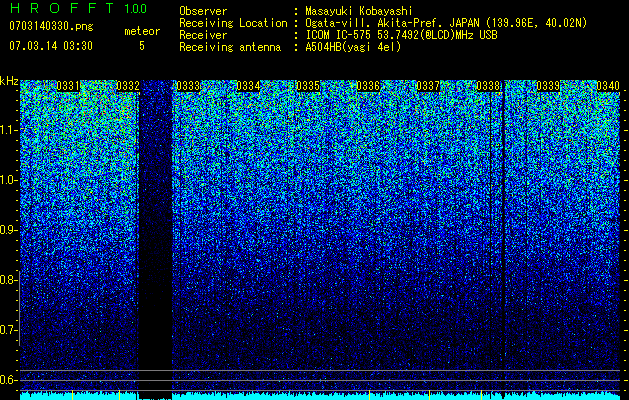Image resolution: width=629 pixels, height=400 pixels.
Task: Click the cyan signal level strip at bottom
Action: 320,396
